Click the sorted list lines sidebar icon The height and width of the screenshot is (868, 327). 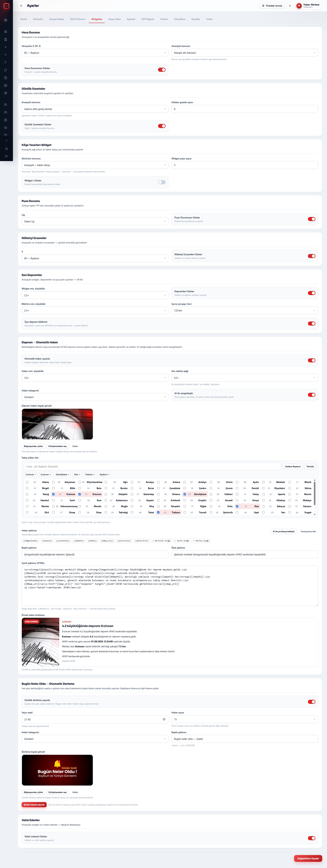tap(6, 62)
